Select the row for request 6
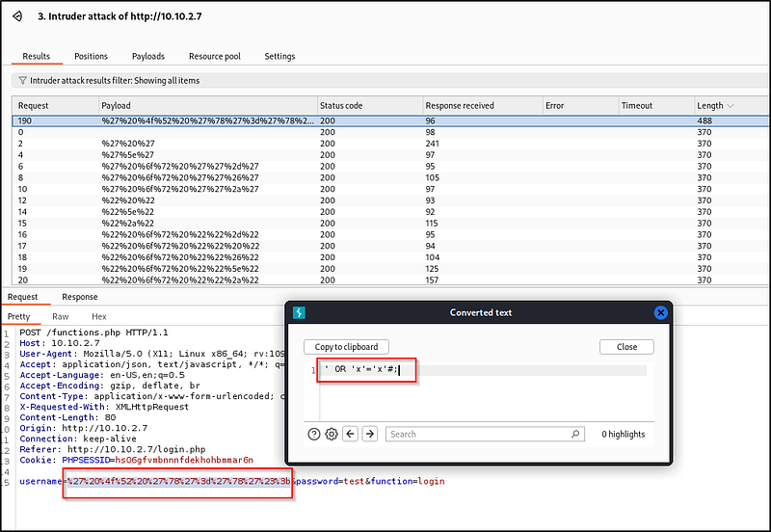The height and width of the screenshot is (532, 771). tap(389, 166)
